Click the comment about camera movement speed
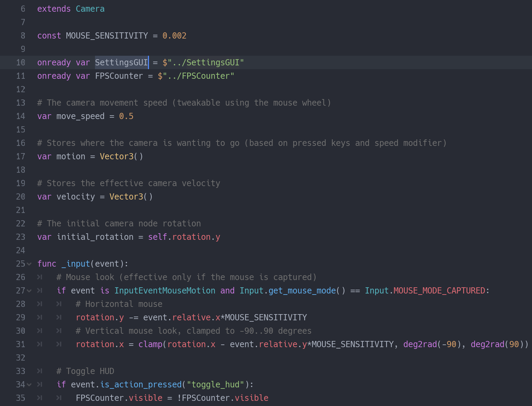Screen dimensions: 532x406 point(184,103)
